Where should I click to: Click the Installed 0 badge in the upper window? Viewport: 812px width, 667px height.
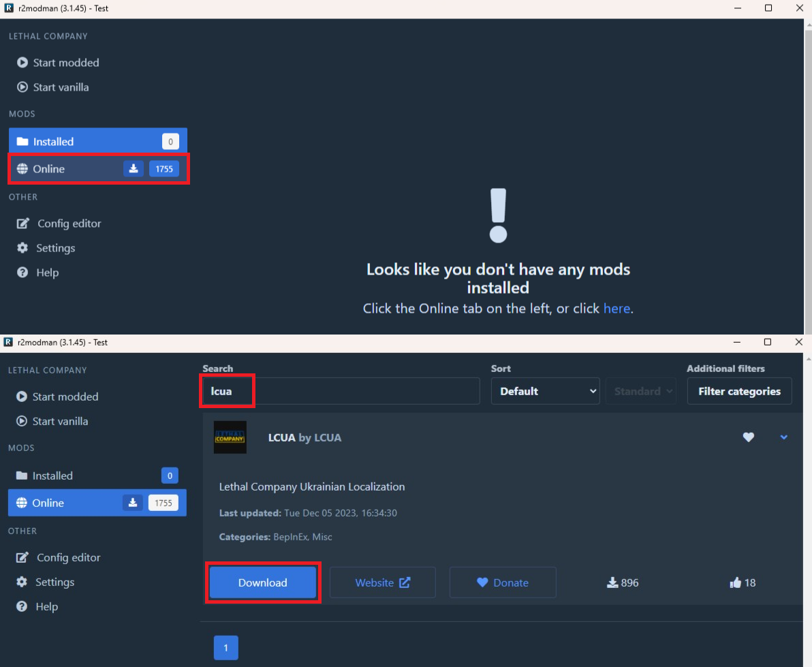tap(170, 142)
